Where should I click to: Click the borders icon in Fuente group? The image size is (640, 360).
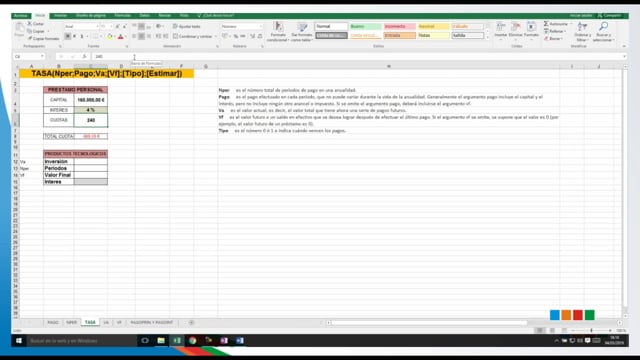95,36
